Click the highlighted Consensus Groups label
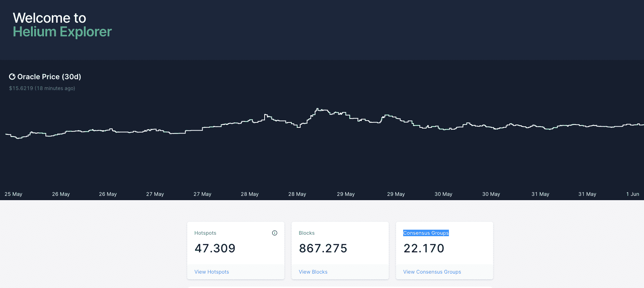Screen dimensions: 644x288 tap(426, 233)
